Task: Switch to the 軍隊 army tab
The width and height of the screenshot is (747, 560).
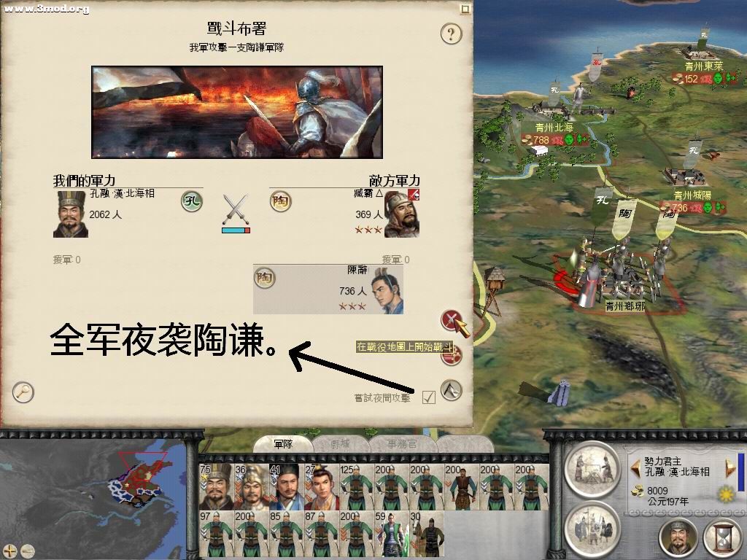Action: pyautogui.click(x=284, y=444)
